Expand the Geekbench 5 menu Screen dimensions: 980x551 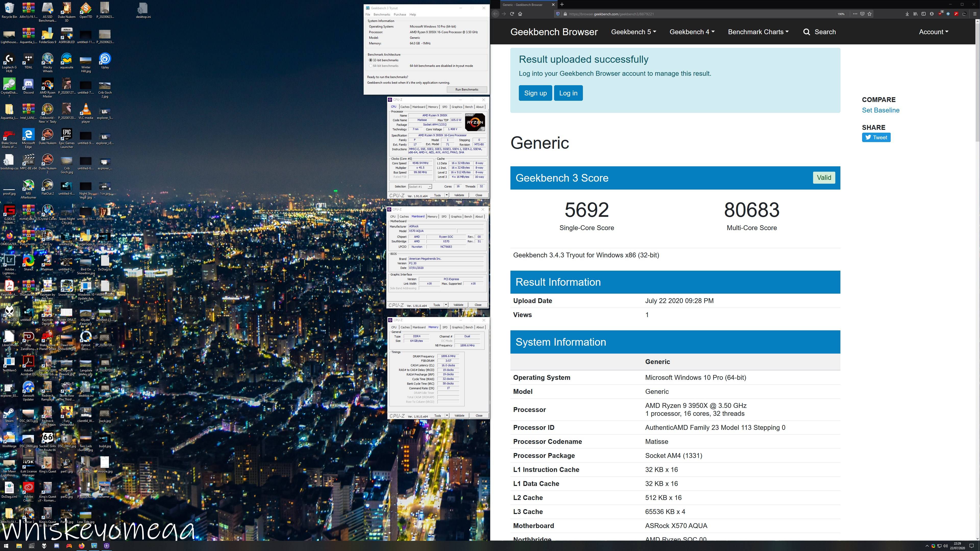633,32
